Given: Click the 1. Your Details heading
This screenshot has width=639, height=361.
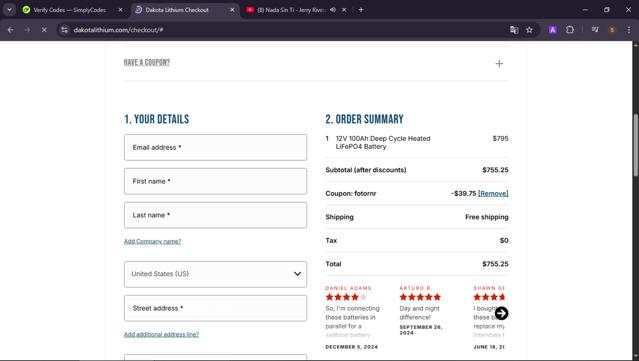Looking at the screenshot, I should click(156, 119).
